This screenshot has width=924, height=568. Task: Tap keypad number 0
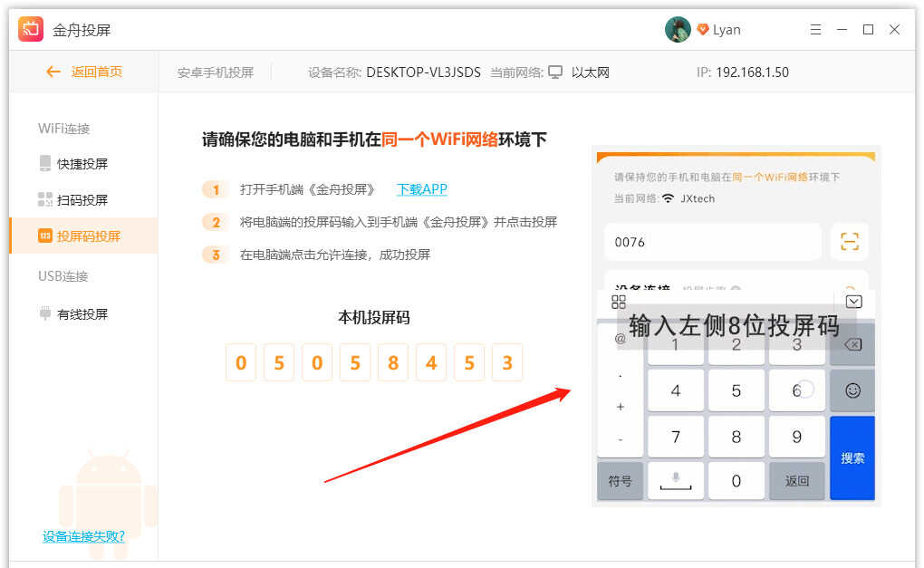[736, 481]
